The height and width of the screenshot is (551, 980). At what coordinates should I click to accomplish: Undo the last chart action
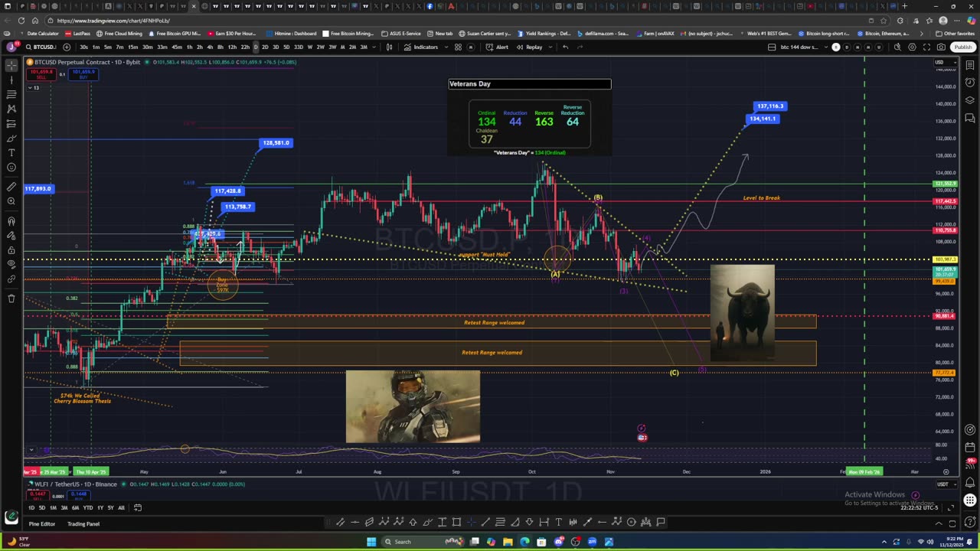click(x=565, y=47)
